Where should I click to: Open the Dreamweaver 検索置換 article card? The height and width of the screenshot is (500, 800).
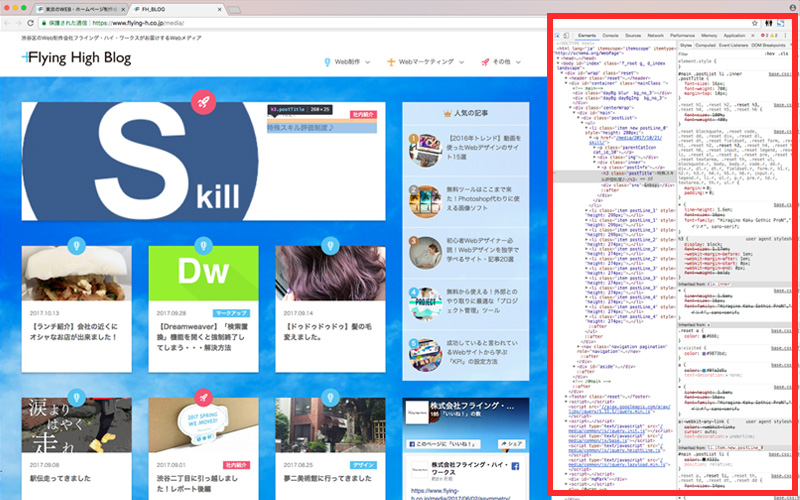(203, 309)
